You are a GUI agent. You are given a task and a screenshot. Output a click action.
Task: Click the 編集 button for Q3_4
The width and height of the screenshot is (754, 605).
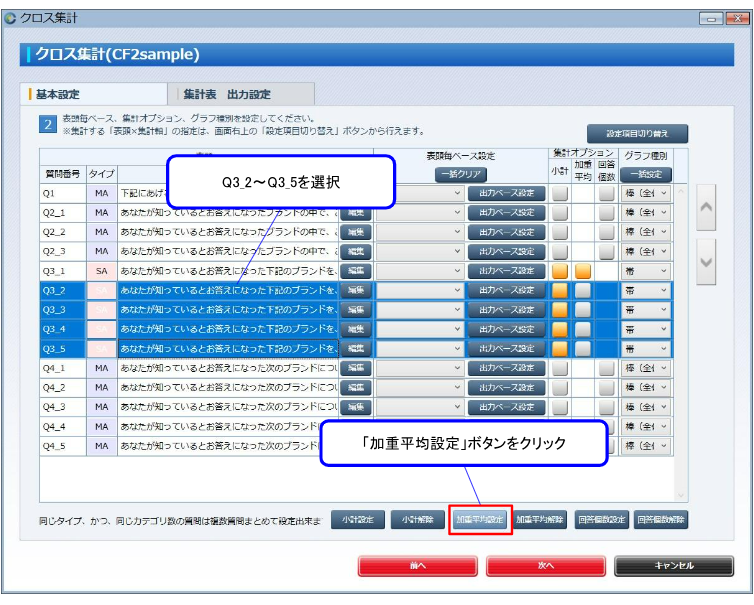(356, 329)
